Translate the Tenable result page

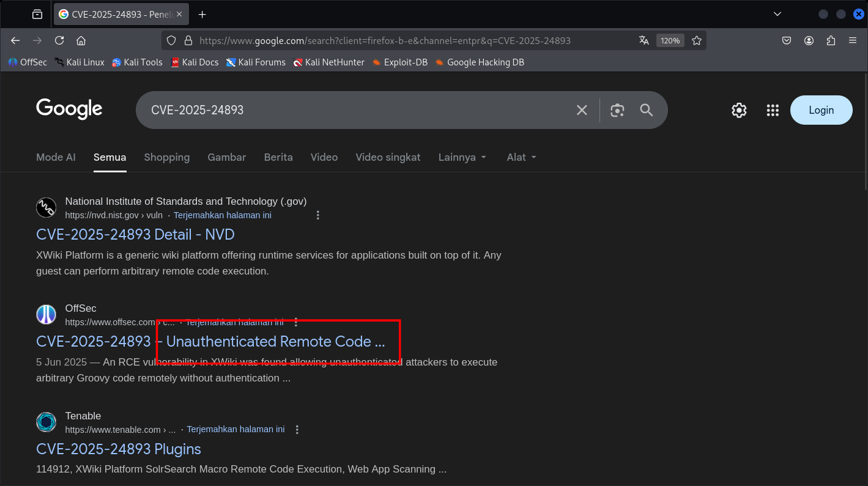[x=236, y=430]
